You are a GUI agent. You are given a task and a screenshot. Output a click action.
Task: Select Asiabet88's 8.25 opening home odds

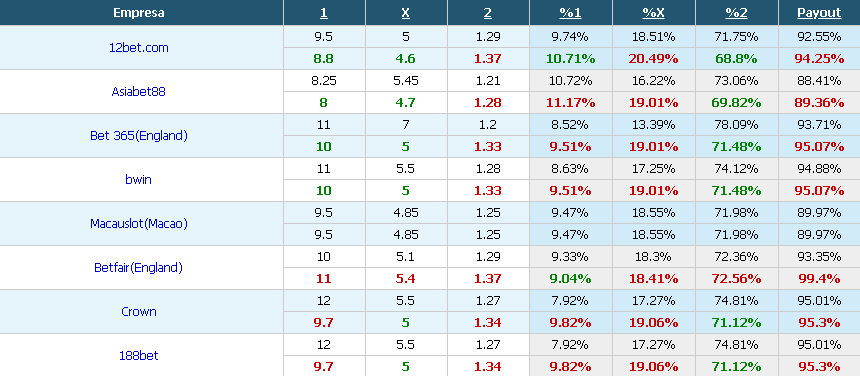(x=324, y=81)
